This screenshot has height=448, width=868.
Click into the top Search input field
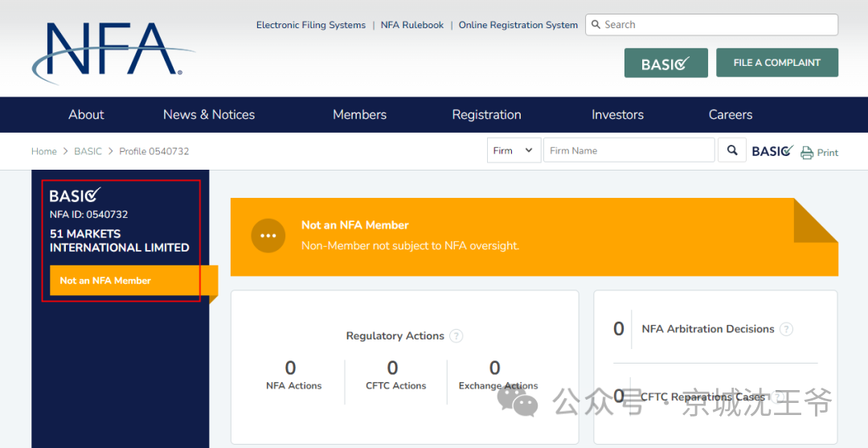[711, 24]
